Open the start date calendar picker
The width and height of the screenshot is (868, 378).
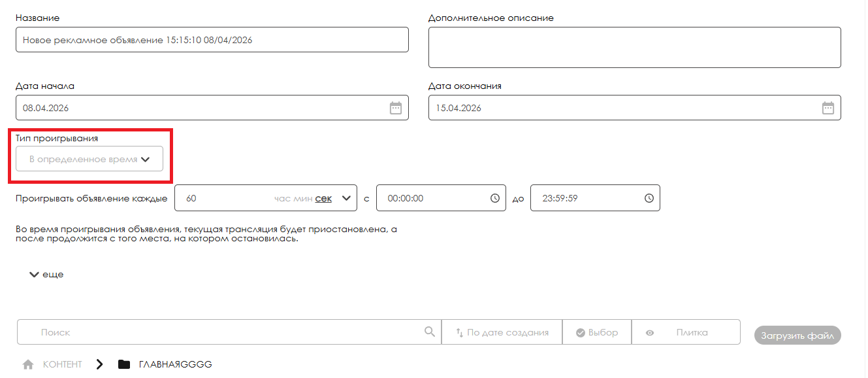point(395,108)
